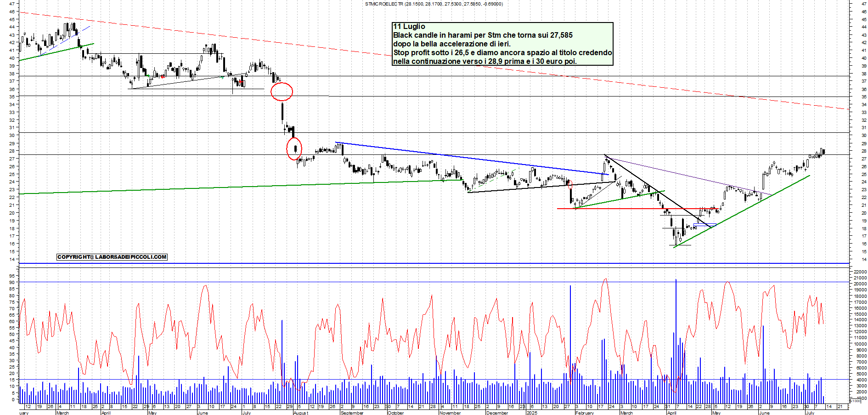Select the 'September' label on the date axis
This screenshot has height=415, width=868.
pos(352,413)
